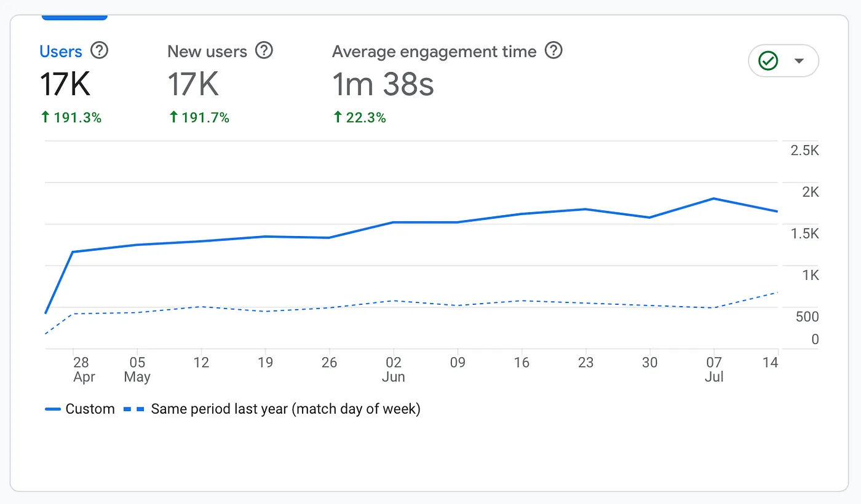Click the 500 y-axis label
Viewport: 861px width, 504px height.
click(807, 317)
